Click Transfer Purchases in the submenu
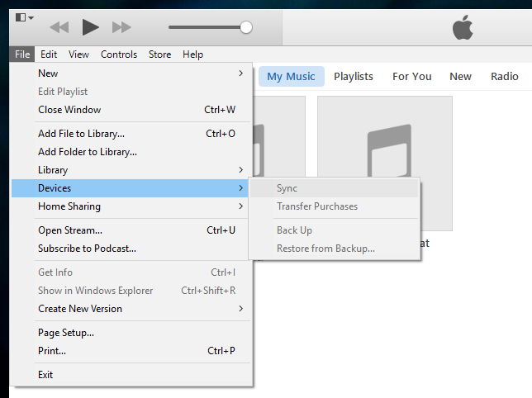This screenshot has height=398, width=532. (335, 206)
